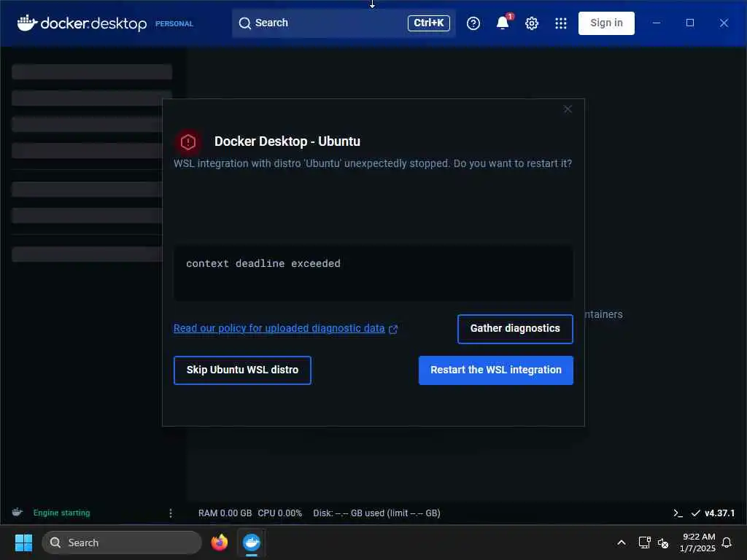Click the 'Docker Desktop - Ubuntu' dialog title
The height and width of the screenshot is (560, 747).
pyautogui.click(x=287, y=141)
